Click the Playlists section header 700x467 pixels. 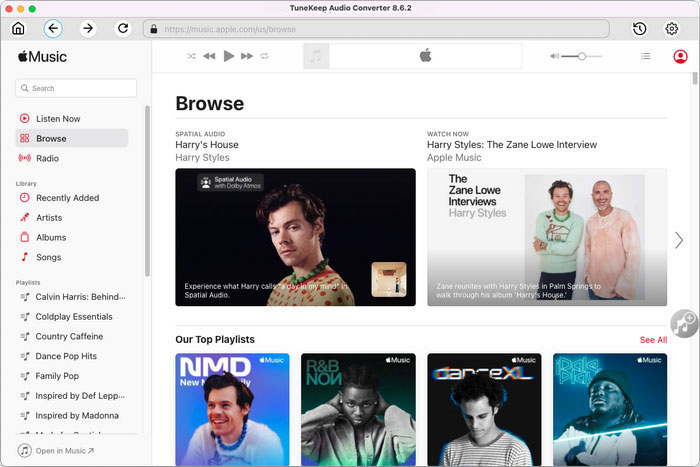pos(28,283)
